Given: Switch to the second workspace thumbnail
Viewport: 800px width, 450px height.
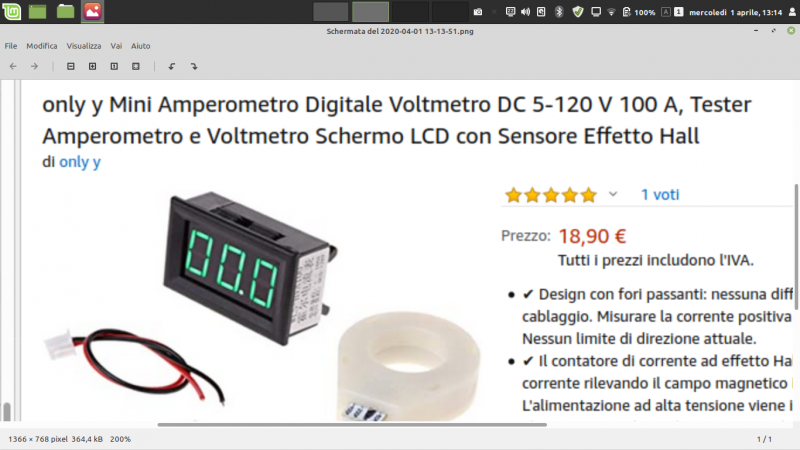Looking at the screenshot, I should coord(370,12).
